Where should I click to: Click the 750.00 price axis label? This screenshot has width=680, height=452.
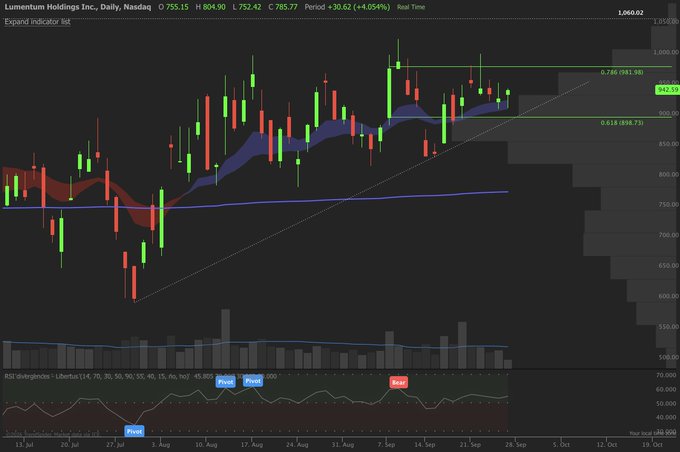pyautogui.click(x=668, y=205)
